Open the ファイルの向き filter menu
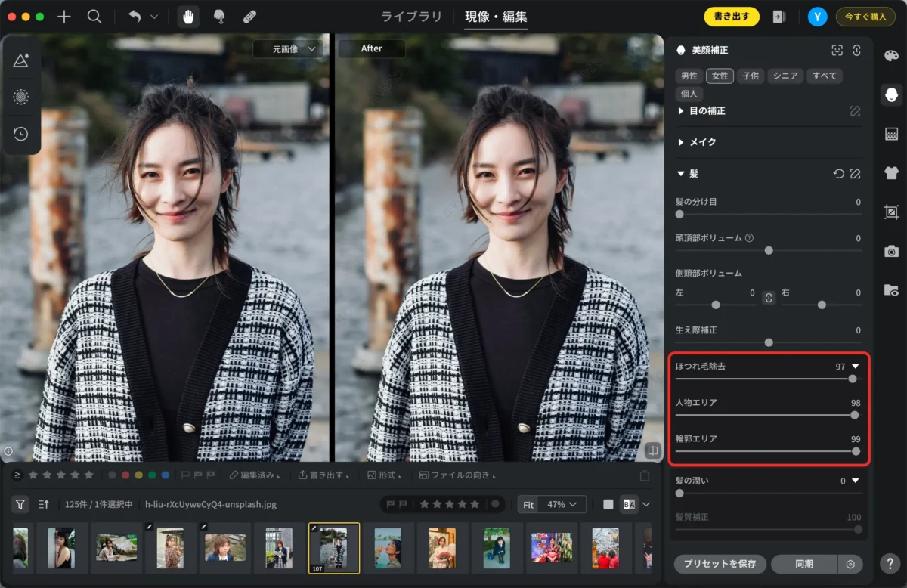The height and width of the screenshot is (588, 907). 457,475
